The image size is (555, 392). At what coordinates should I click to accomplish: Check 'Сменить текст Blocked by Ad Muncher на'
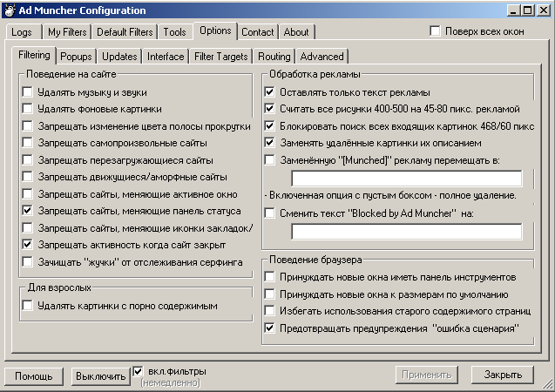[269, 213]
